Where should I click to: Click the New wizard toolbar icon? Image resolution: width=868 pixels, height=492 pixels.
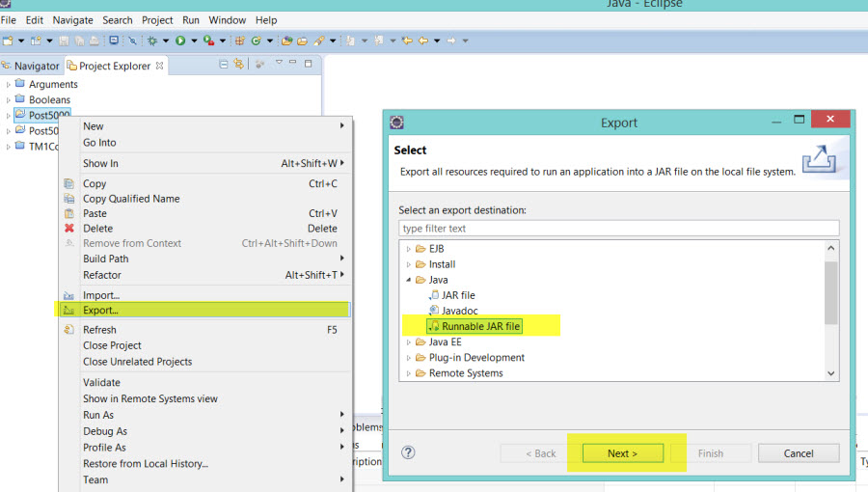8,41
